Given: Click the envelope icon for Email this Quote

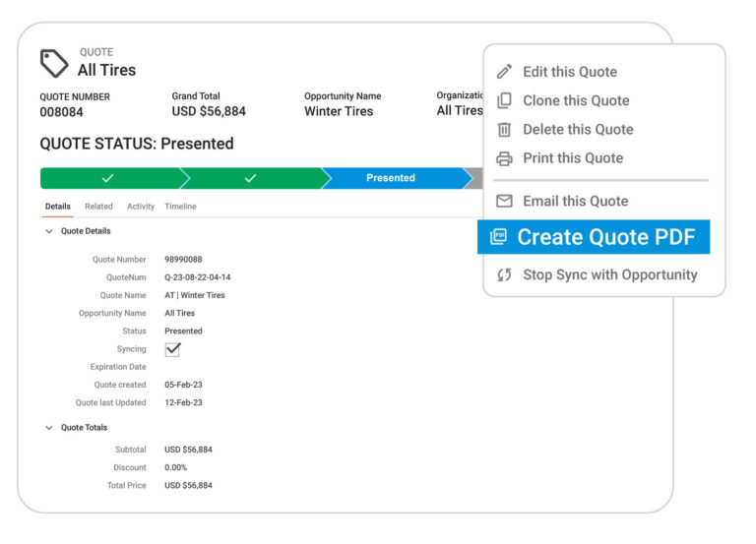Looking at the screenshot, I should point(504,201).
